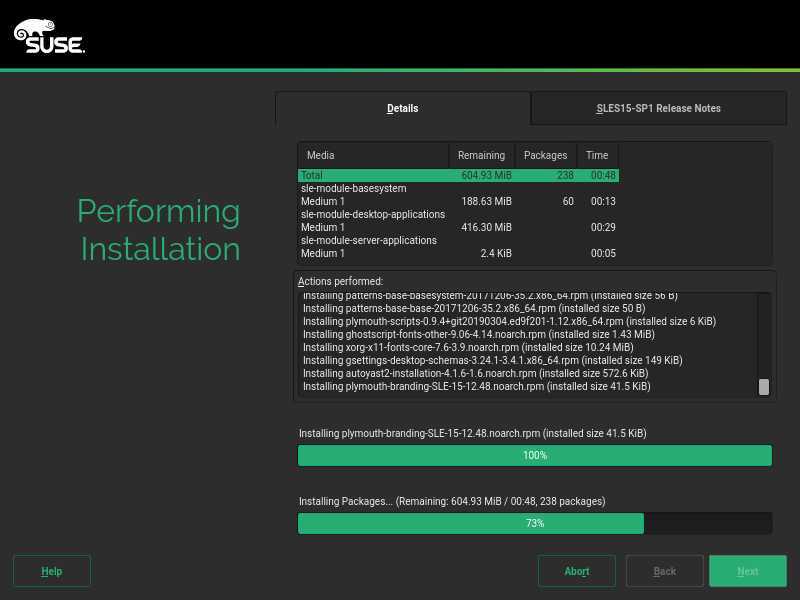Image resolution: width=800 pixels, height=600 pixels.
Task: Click the 238 packages cell
Action: coord(565,176)
